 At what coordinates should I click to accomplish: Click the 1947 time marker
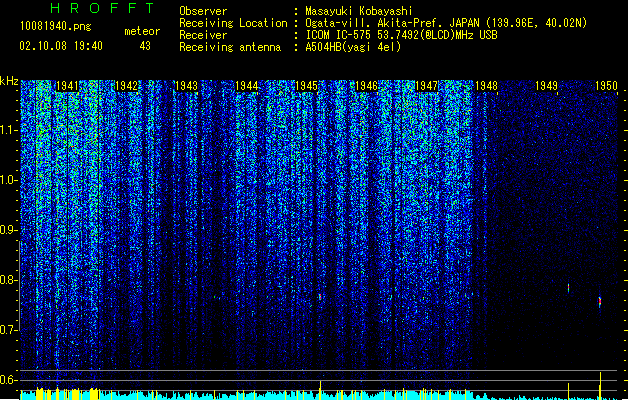pos(426,86)
